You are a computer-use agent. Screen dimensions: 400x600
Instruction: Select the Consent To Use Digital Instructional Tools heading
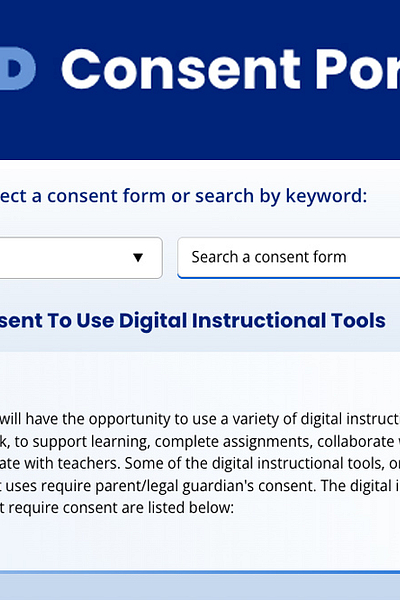[193, 321]
